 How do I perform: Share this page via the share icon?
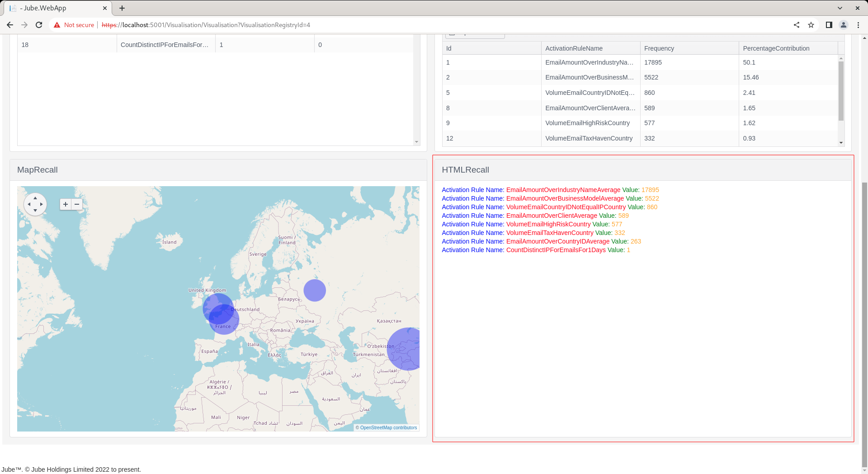click(797, 25)
